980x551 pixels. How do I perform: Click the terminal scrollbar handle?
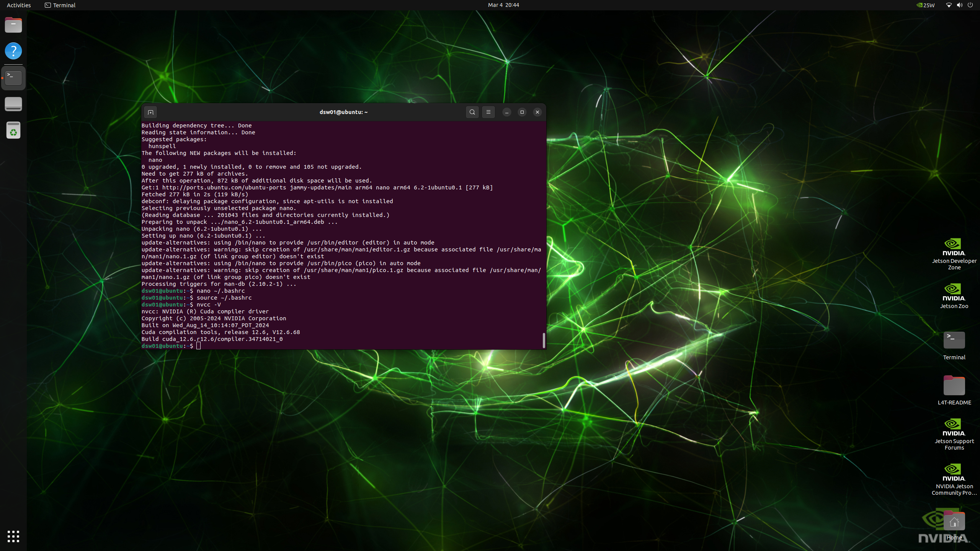click(x=544, y=340)
